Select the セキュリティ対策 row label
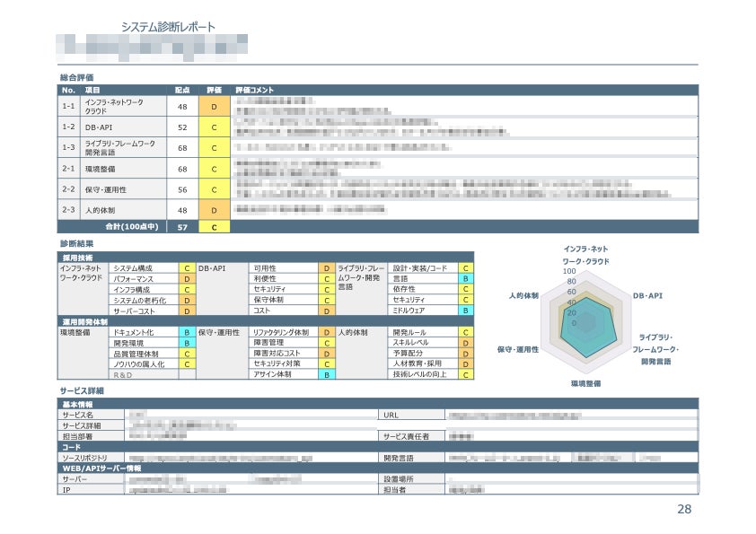 coord(277,363)
